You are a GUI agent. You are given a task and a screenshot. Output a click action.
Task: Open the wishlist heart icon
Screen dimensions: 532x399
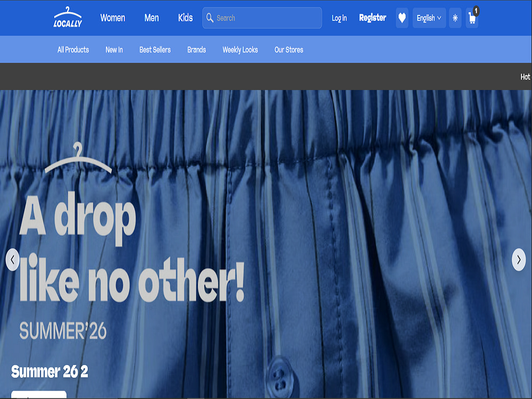pos(402,18)
